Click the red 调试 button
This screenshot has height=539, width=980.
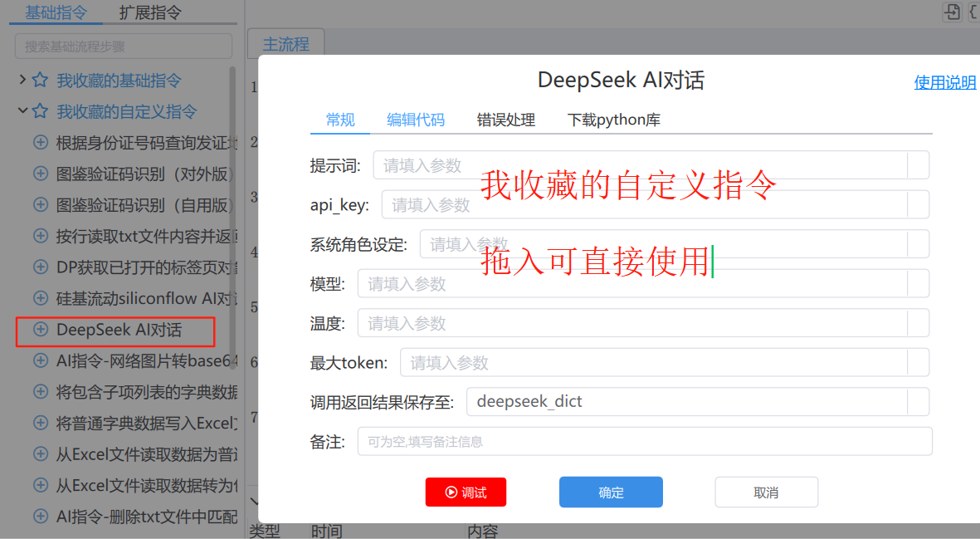pyautogui.click(x=466, y=492)
